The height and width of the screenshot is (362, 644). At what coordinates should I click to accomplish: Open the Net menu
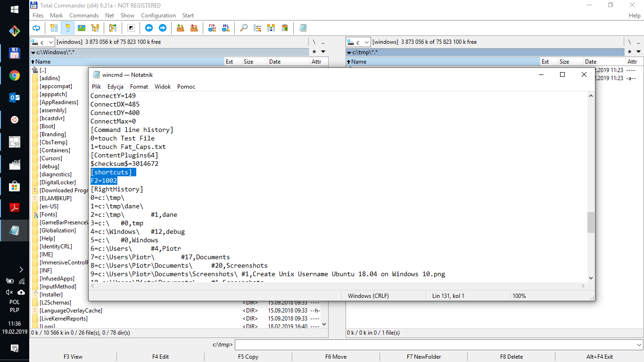(x=110, y=16)
